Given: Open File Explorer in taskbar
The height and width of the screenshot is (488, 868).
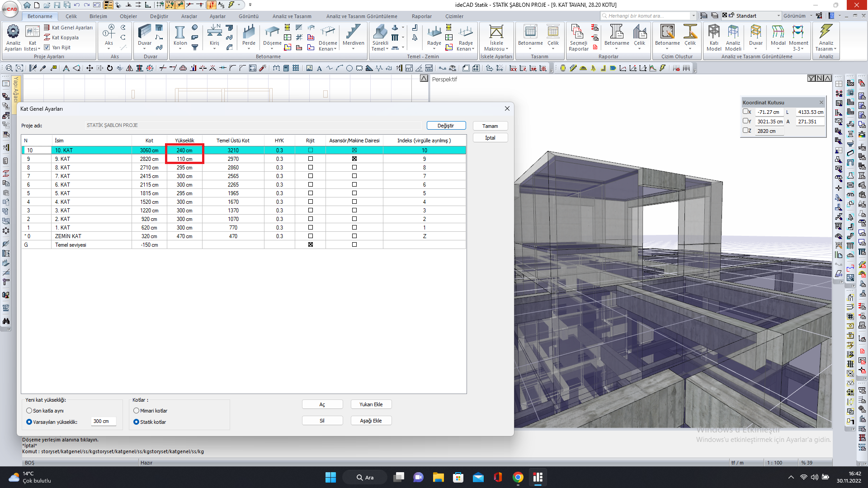Looking at the screenshot, I should point(438,477).
